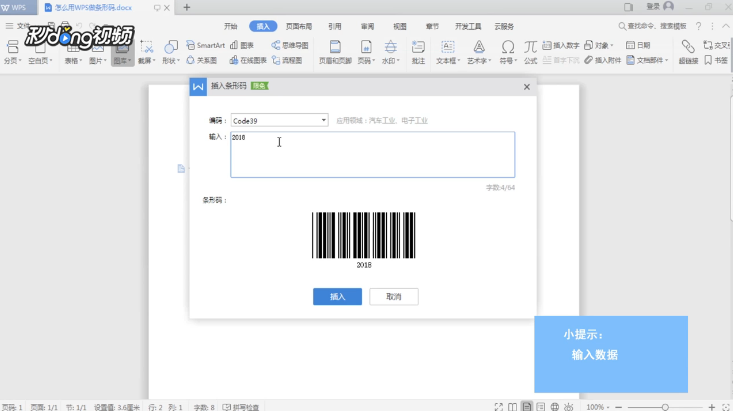Click the 输入 barcode text input field
Image resolution: width=733 pixels, height=411 pixels.
click(x=373, y=154)
